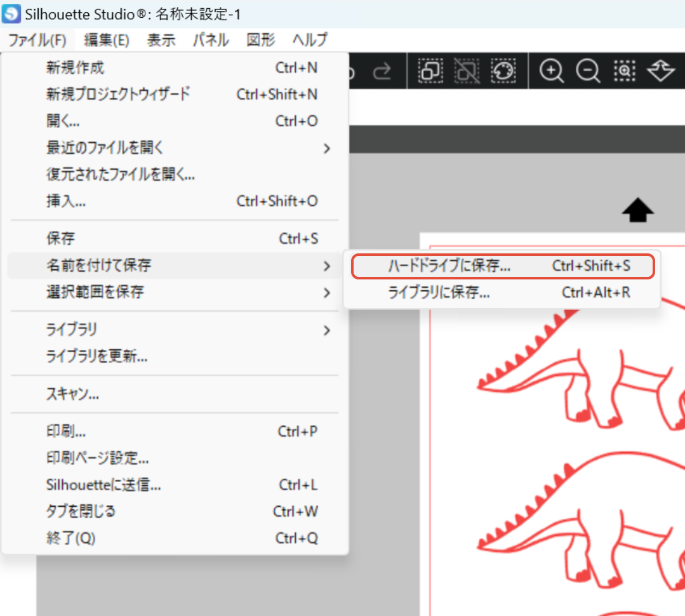This screenshot has width=685, height=616.
Task: Expand 選択範囲を保存 submenu
Action: (x=175, y=292)
